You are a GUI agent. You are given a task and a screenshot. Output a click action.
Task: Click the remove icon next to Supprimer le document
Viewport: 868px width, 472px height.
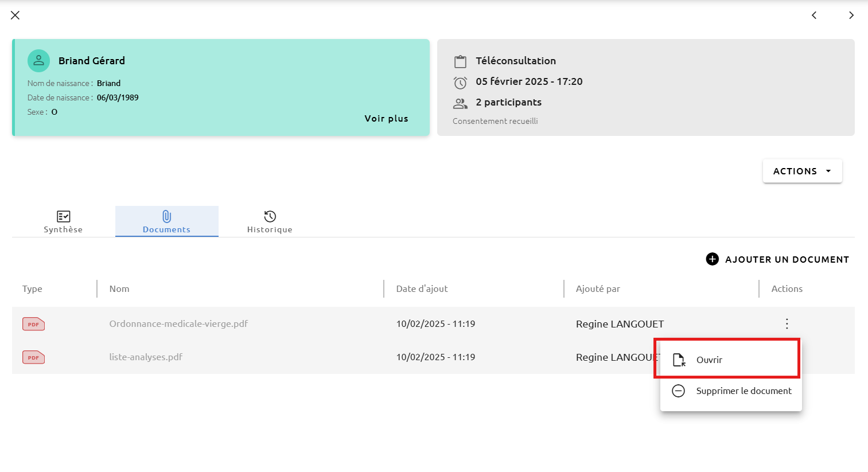click(678, 391)
